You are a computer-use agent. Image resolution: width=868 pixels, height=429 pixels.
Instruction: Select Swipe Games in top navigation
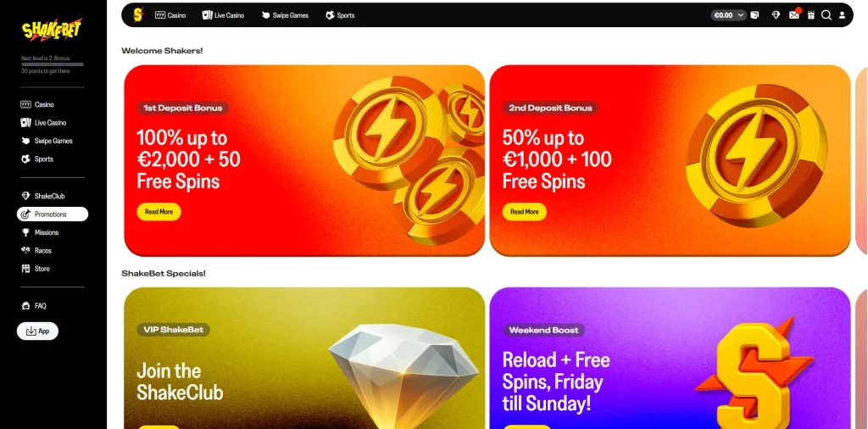click(285, 15)
